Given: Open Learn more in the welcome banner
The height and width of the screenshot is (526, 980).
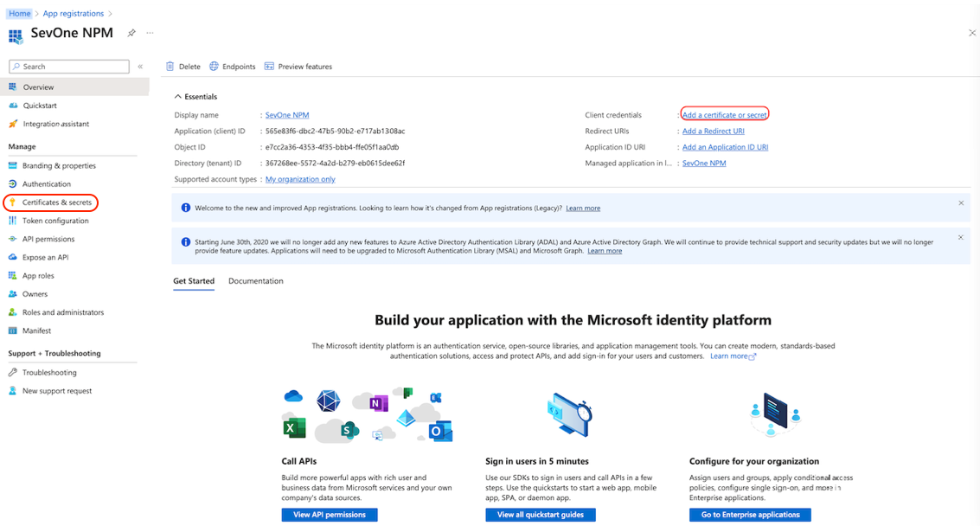Looking at the screenshot, I should (x=583, y=208).
